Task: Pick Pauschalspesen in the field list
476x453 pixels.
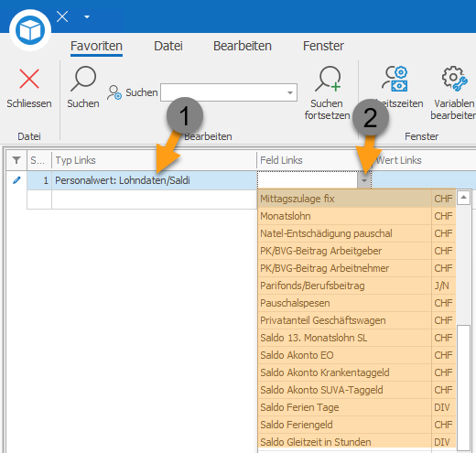Action: [356, 303]
